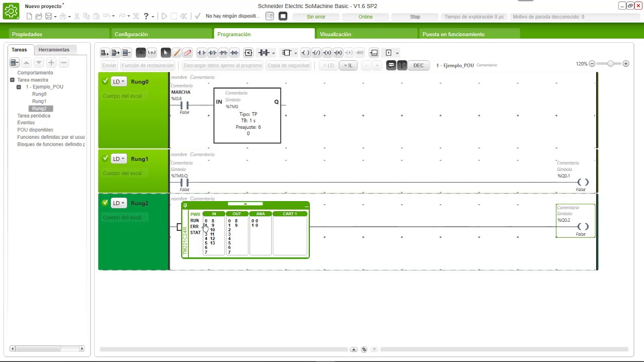Image resolution: width=644 pixels, height=362 pixels.
Task: Click the Rung0 green checkmark
Action: [105, 81]
